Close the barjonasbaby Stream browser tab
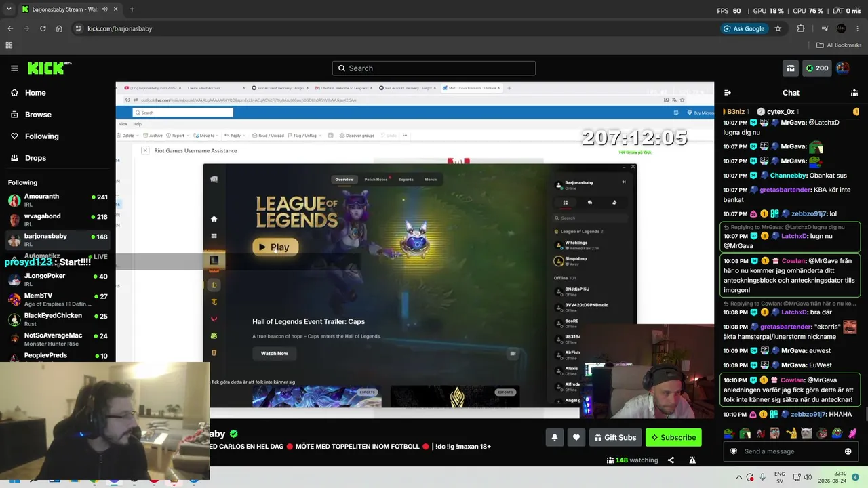Image resolution: width=868 pixels, height=488 pixels. coord(115,9)
